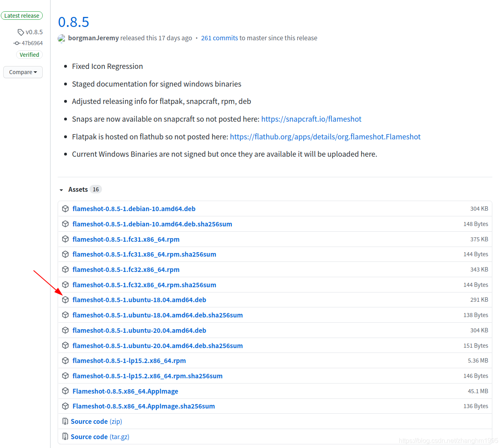Click package icon beside fc32.x86_64.rpm.sha256sum

(65, 285)
